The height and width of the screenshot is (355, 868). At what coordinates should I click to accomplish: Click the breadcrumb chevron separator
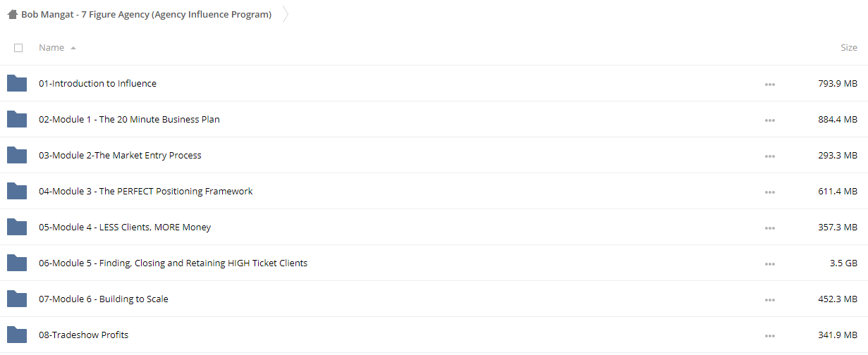click(x=286, y=15)
